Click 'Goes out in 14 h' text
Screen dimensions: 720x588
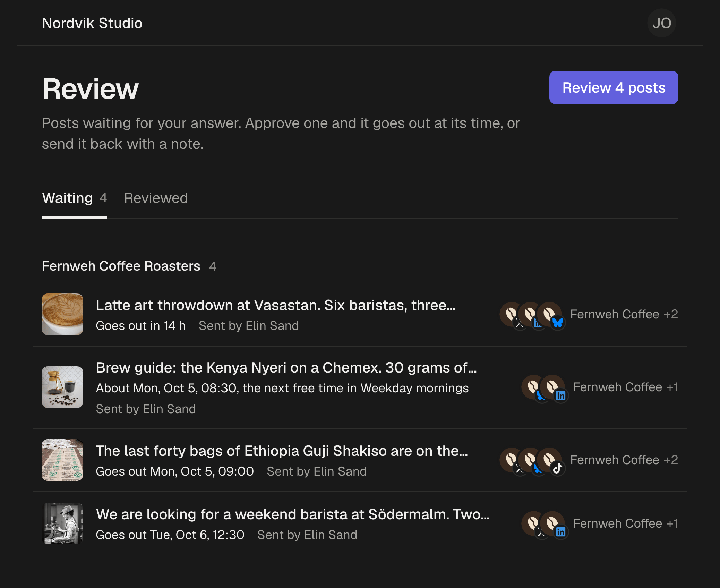coord(141,326)
